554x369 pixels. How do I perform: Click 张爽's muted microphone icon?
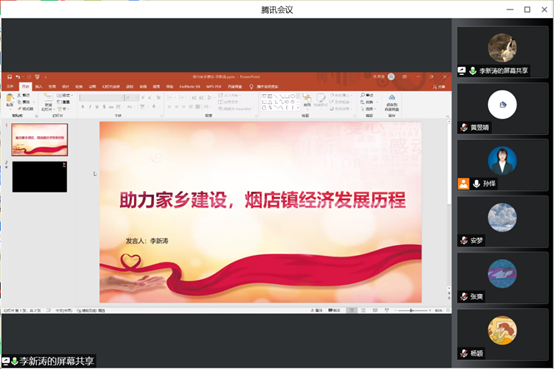tap(464, 297)
